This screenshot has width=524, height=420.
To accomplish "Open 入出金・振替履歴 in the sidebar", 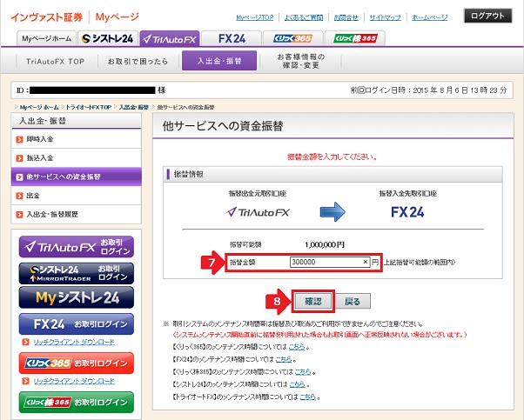I will 77,214.
